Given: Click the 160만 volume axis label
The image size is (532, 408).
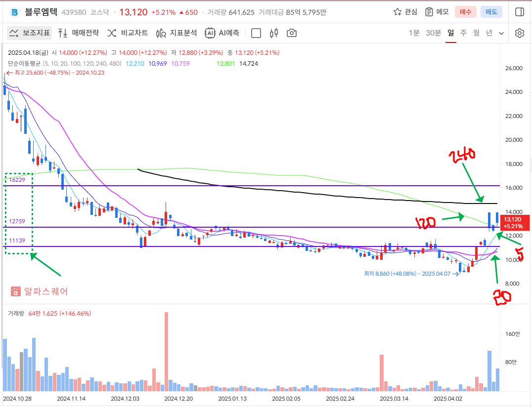Looking at the screenshot, I should 512,334.
